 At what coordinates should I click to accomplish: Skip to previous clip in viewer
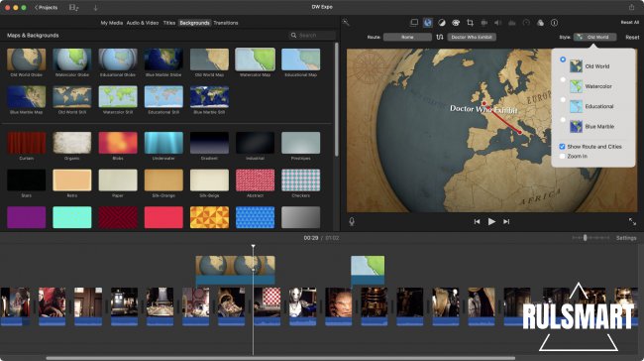pyautogui.click(x=477, y=221)
